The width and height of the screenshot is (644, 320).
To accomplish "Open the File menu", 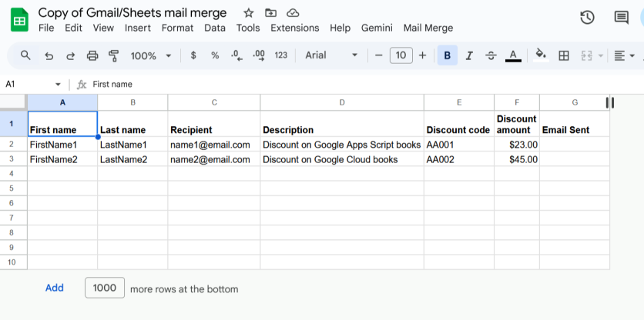I will click(x=46, y=28).
